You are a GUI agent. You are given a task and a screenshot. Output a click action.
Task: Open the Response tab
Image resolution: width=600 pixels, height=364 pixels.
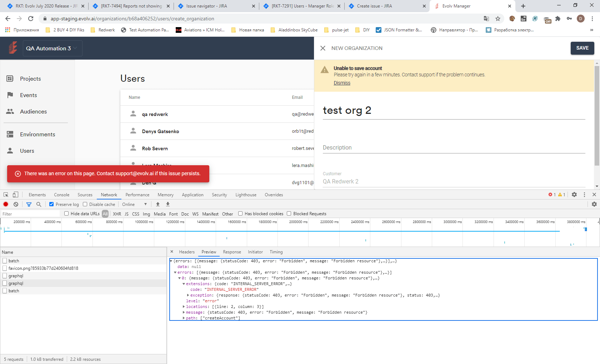click(232, 252)
